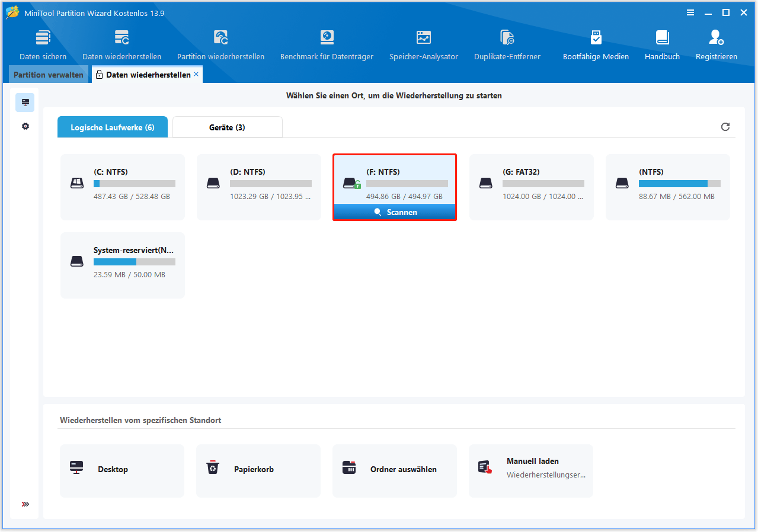758x532 pixels.
Task: Click Wiederherstellen vom spezifischen Standort heading
Action: click(x=140, y=420)
